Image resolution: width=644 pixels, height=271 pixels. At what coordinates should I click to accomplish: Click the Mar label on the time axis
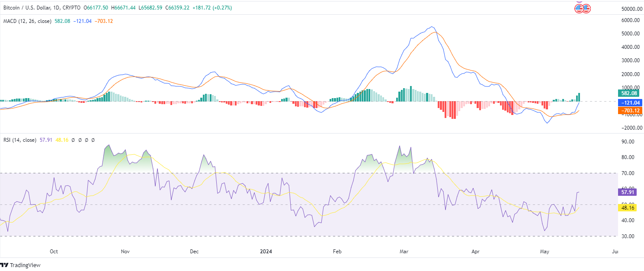404,251
